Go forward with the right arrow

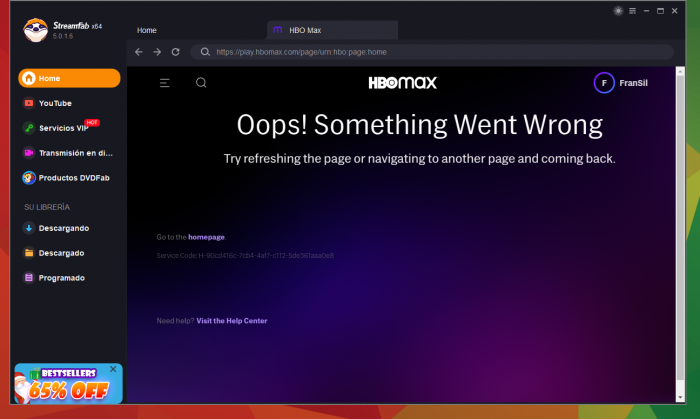coord(157,52)
